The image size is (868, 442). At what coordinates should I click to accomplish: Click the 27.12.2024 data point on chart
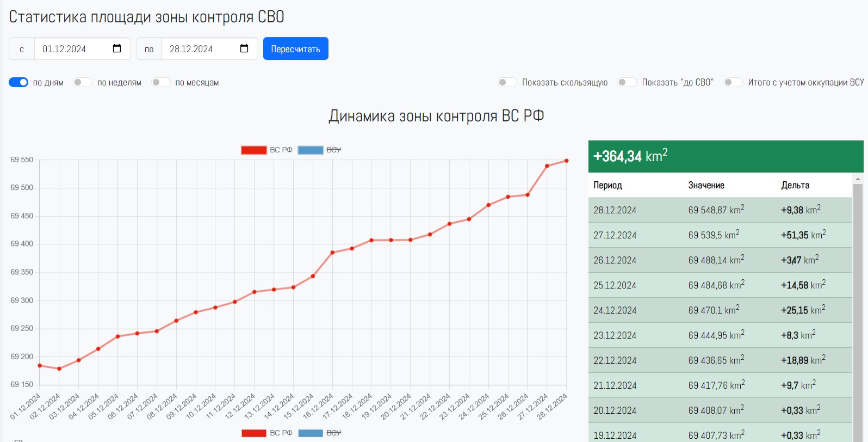547,166
